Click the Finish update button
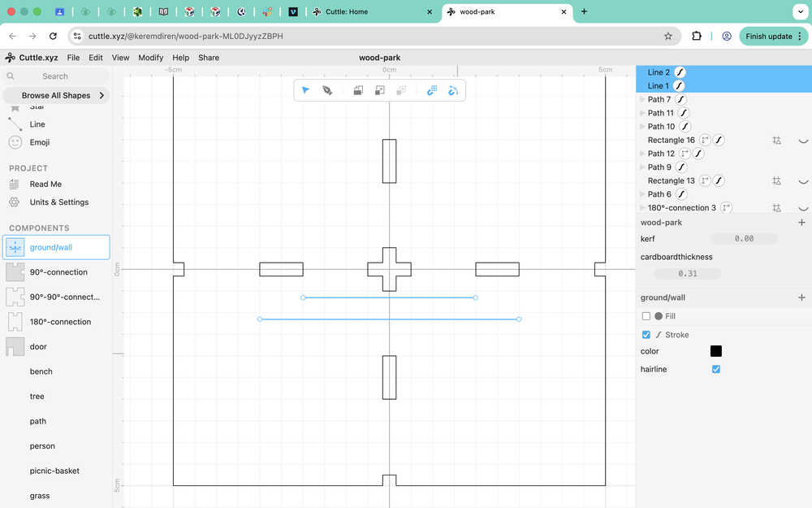This screenshot has height=508, width=812. [767, 37]
